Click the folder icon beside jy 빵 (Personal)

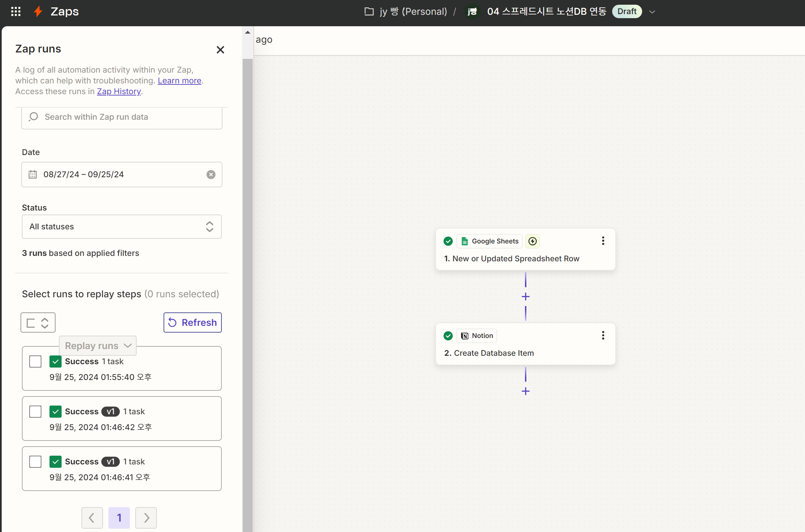click(369, 11)
